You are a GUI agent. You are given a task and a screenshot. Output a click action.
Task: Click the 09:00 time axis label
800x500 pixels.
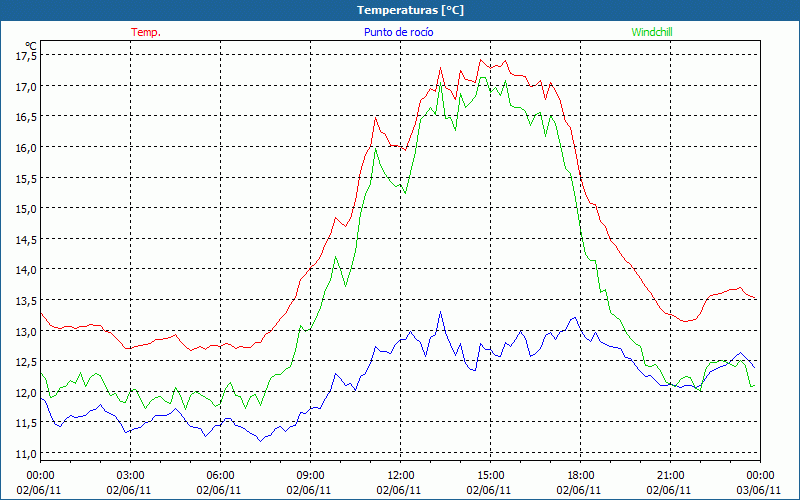pyautogui.click(x=310, y=475)
